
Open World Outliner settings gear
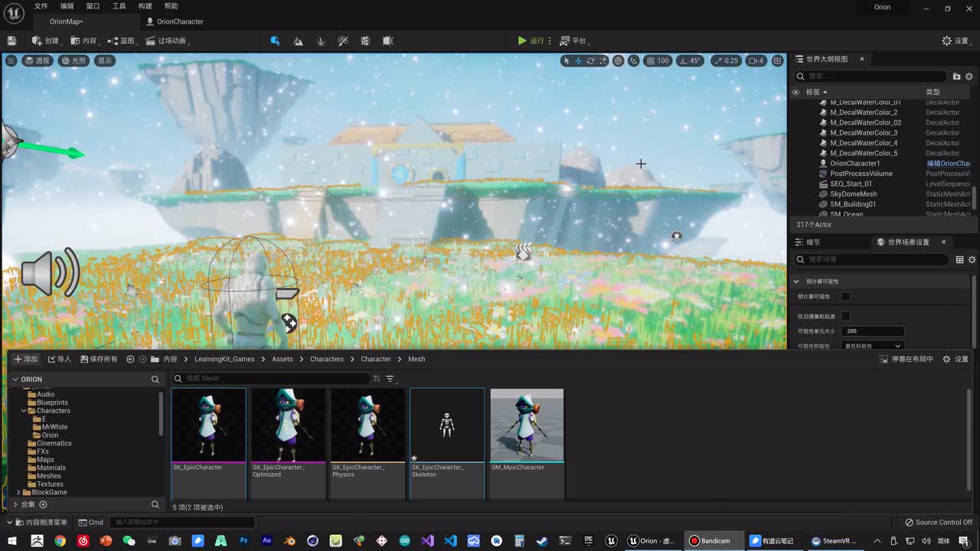(x=969, y=77)
